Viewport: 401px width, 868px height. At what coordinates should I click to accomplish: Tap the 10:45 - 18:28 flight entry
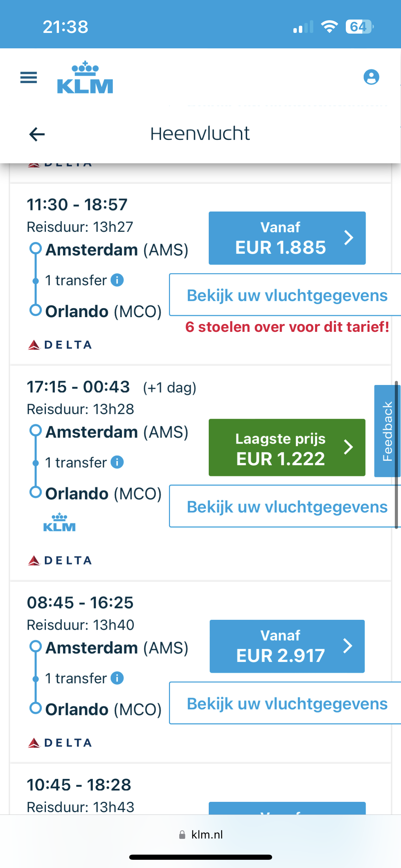(80, 785)
